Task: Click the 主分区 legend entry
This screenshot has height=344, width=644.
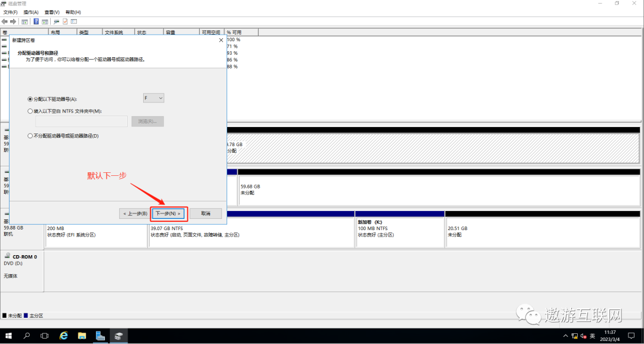Action: (33, 315)
